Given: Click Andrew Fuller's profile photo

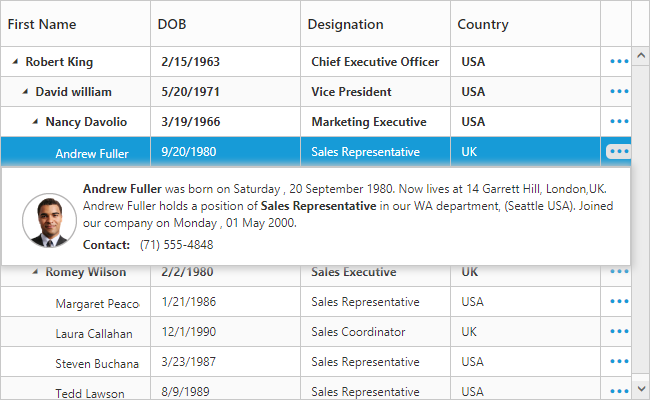Looking at the screenshot, I should tap(49, 221).
